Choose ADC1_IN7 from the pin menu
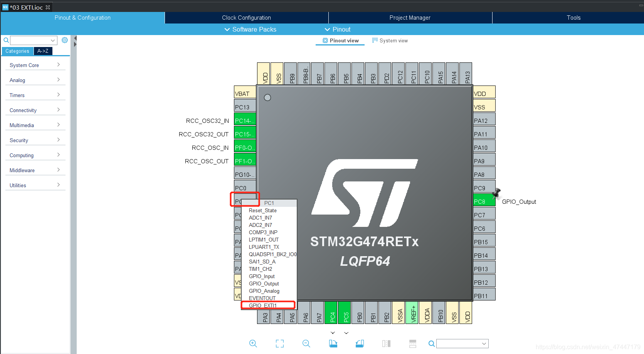Viewport: 644px width, 354px height. 269,218
